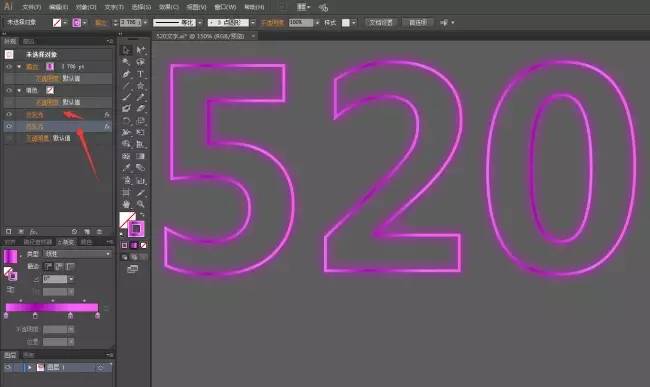Open fill color dropdown in control bar
The height and width of the screenshot is (387, 650).
[x=65, y=23]
